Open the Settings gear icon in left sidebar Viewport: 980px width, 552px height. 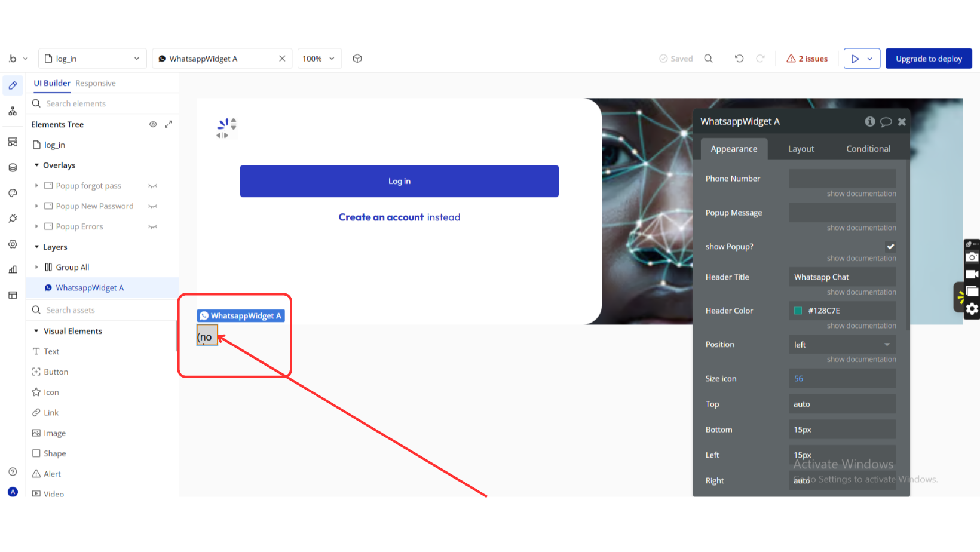(13, 244)
